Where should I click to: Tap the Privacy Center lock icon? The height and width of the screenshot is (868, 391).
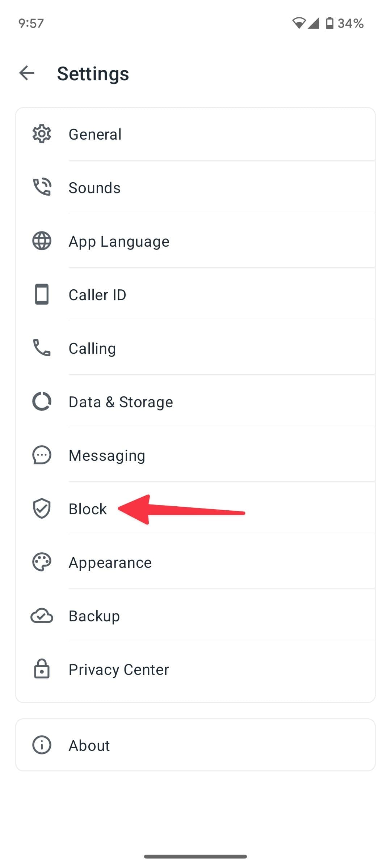42,669
